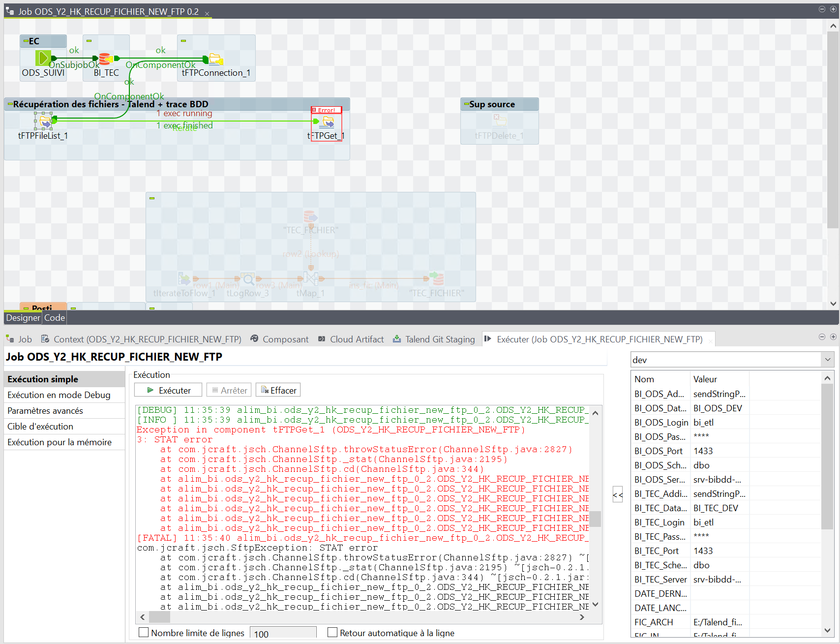This screenshot has height=644, width=840.
Task: Click the line limit input field
Action: pyautogui.click(x=283, y=633)
